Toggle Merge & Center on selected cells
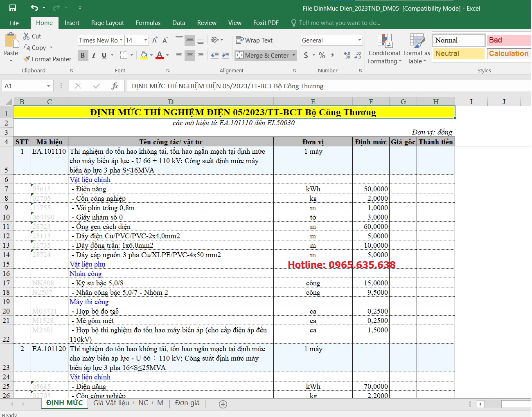 pyautogui.click(x=263, y=55)
